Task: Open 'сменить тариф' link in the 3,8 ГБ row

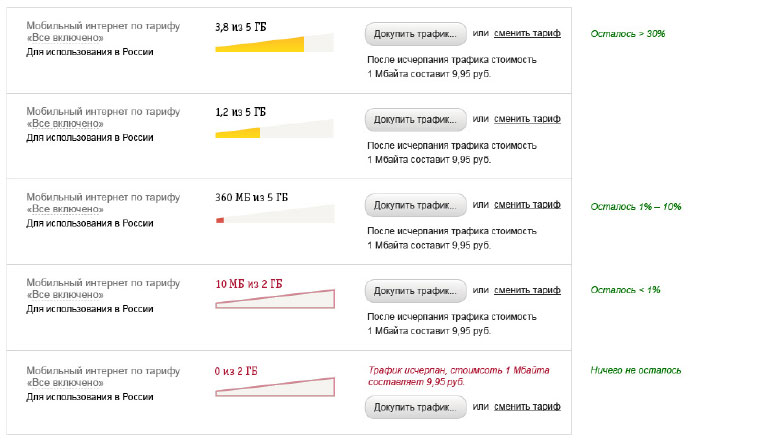Action: (x=526, y=33)
